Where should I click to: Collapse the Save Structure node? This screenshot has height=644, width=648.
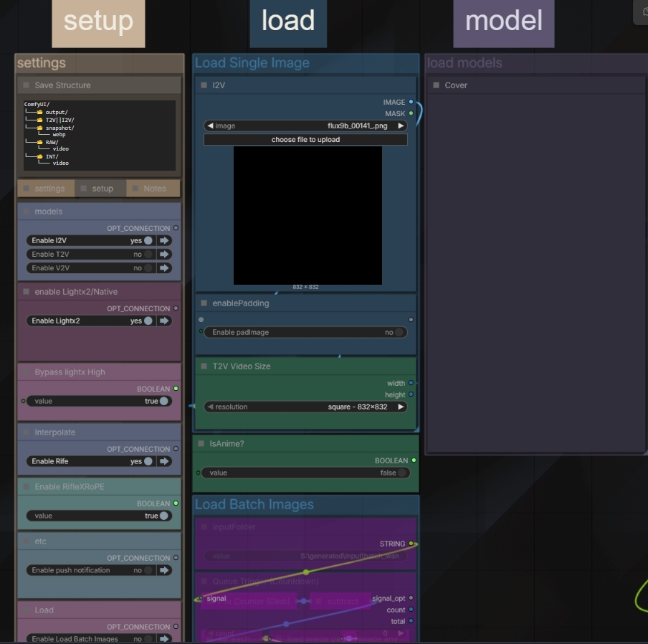tap(26, 85)
